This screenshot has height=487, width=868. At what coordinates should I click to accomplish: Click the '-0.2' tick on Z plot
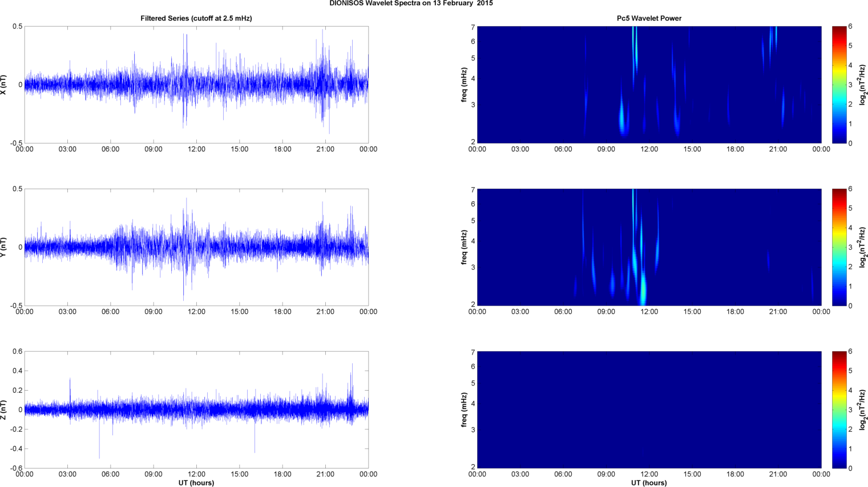17,429
